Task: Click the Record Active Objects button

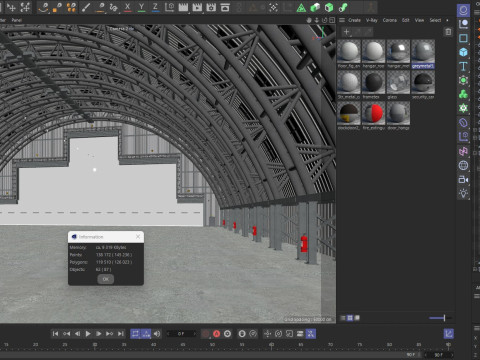Action: coord(206,334)
